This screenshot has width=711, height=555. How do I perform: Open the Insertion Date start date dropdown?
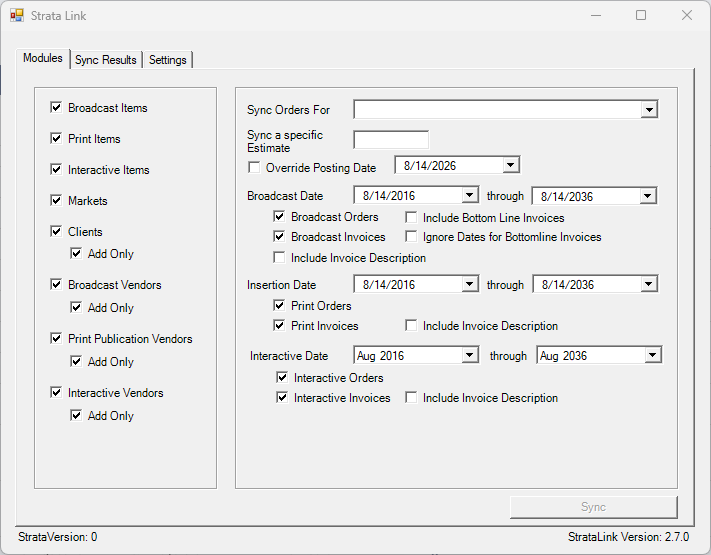click(x=470, y=284)
